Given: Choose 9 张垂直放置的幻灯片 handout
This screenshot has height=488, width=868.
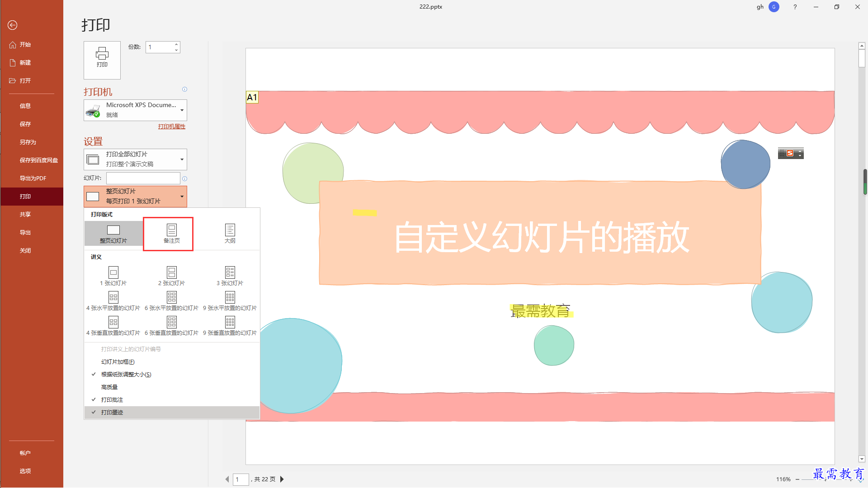Looking at the screenshot, I should (230, 326).
